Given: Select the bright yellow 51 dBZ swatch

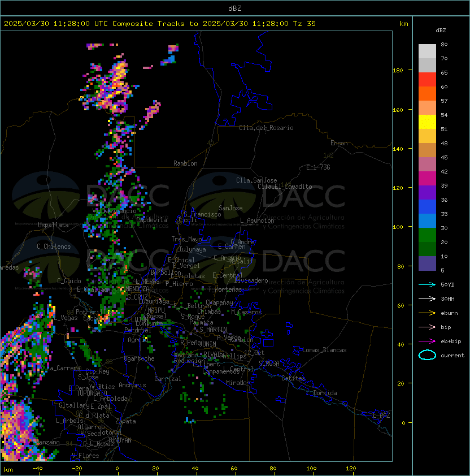Looking at the screenshot, I should click(x=427, y=122).
